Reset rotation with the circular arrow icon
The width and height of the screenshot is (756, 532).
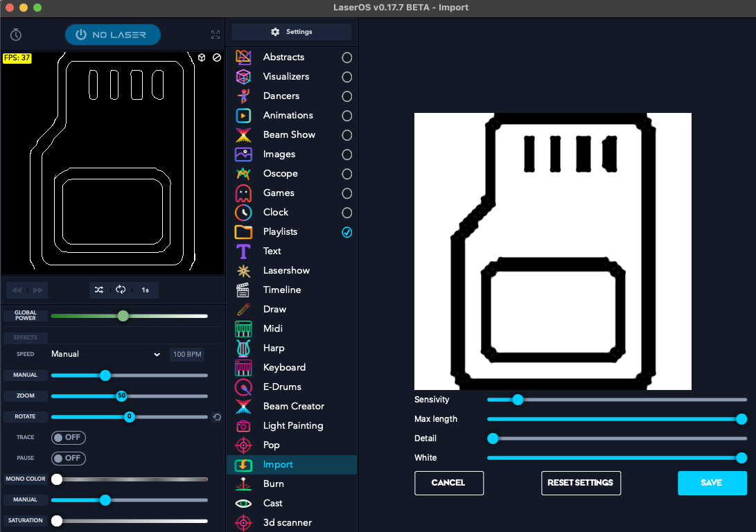217,417
